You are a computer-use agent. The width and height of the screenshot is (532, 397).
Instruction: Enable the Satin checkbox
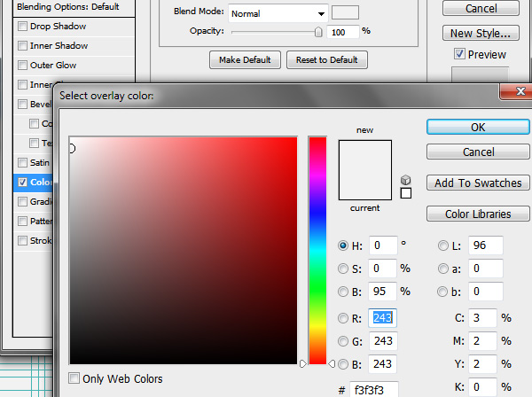coord(22,163)
